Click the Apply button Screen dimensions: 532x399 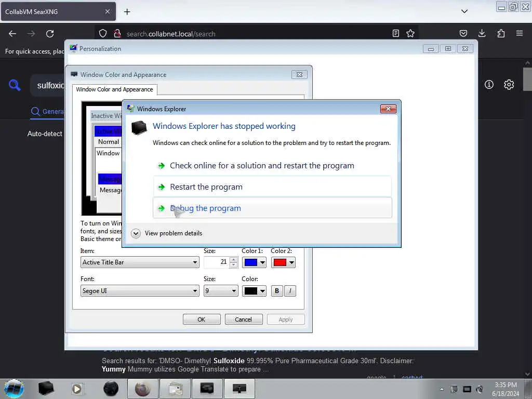click(286, 320)
